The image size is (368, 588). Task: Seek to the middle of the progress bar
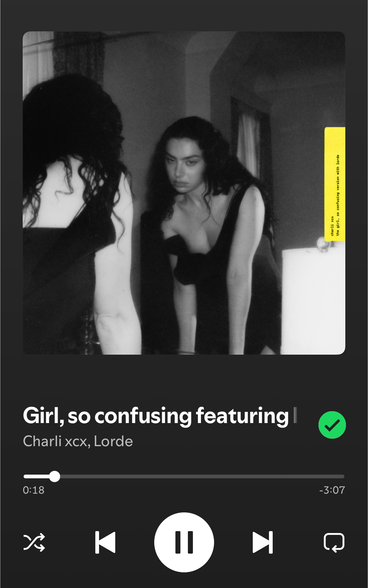point(184,477)
